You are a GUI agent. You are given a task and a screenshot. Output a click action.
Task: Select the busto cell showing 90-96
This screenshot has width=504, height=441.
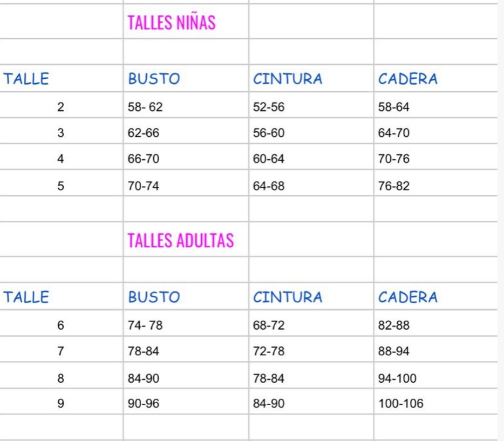pyautogui.click(x=143, y=403)
